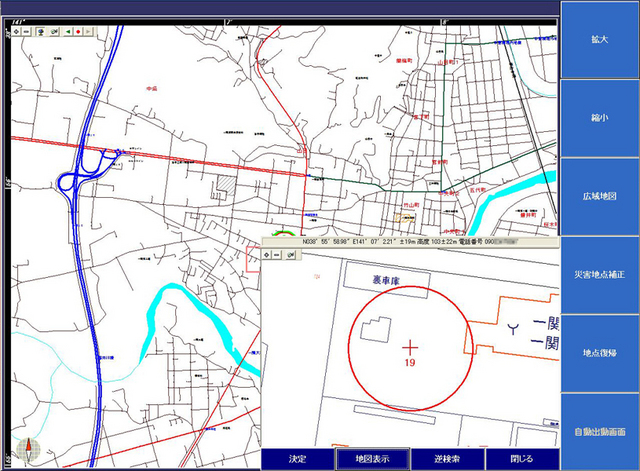Click the 地図表示 map display button
The height and width of the screenshot is (471, 640).
click(372, 459)
